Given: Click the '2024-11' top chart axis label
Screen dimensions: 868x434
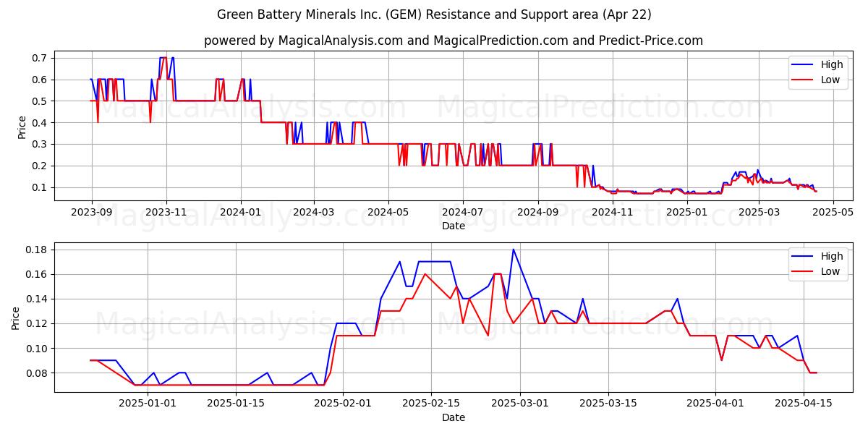Looking at the screenshot, I should [x=613, y=213].
